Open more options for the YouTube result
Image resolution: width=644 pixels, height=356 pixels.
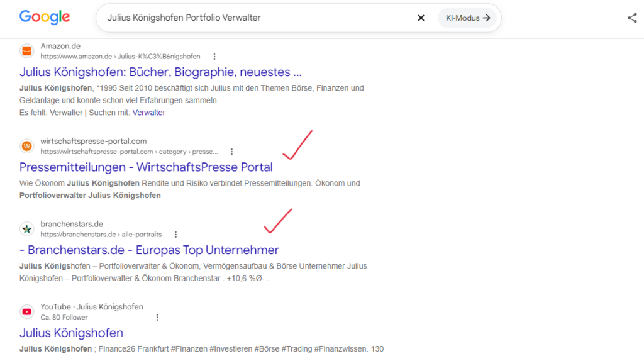pyautogui.click(x=157, y=318)
